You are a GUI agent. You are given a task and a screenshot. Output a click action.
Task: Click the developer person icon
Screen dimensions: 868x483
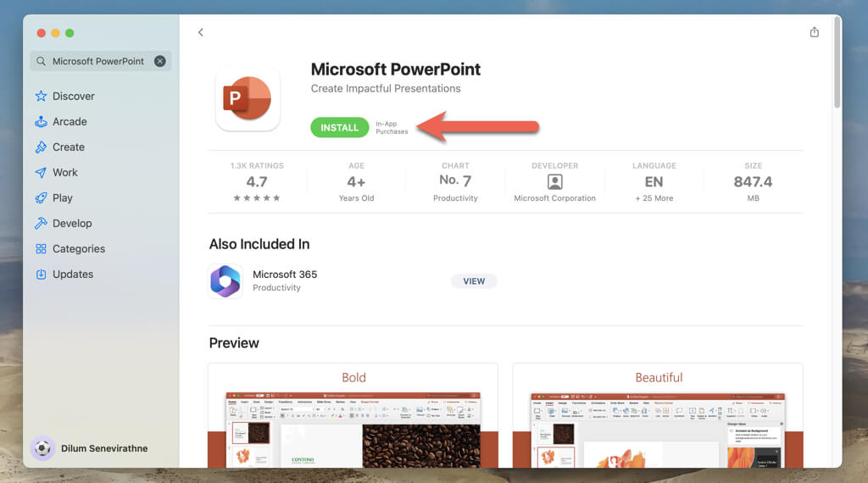554,181
